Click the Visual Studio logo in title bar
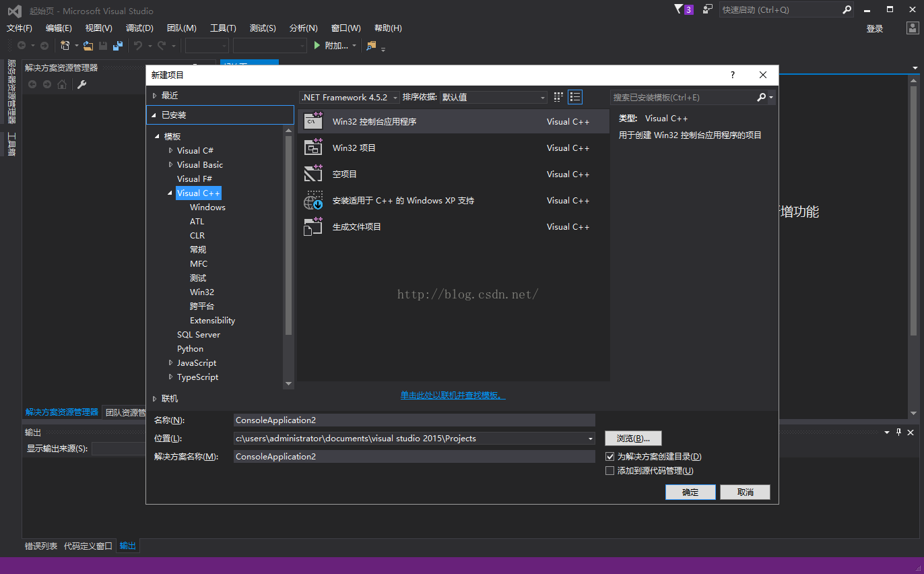The image size is (924, 574). (x=14, y=10)
